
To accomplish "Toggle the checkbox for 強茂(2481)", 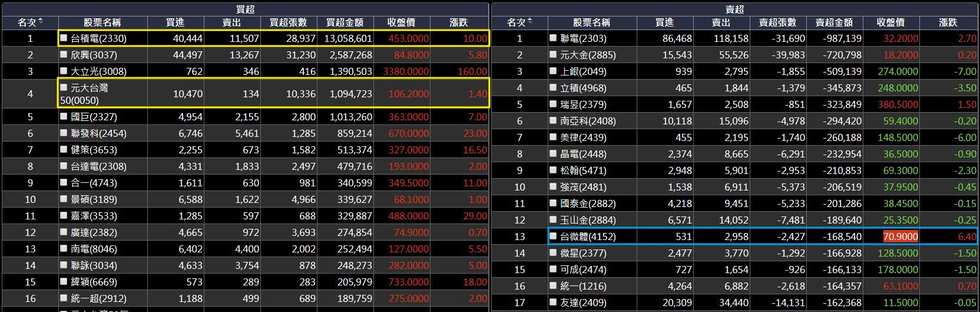I will point(553,186).
